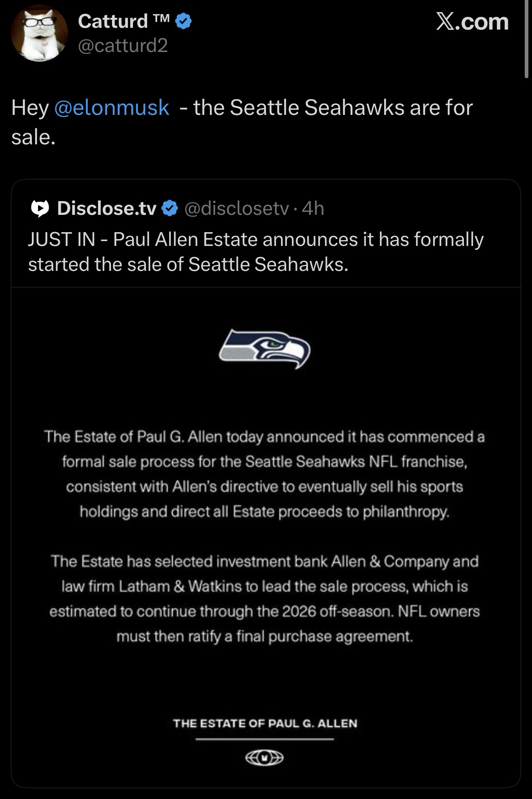Open the @elonmusk mention link
The image size is (532, 799).
[x=112, y=108]
